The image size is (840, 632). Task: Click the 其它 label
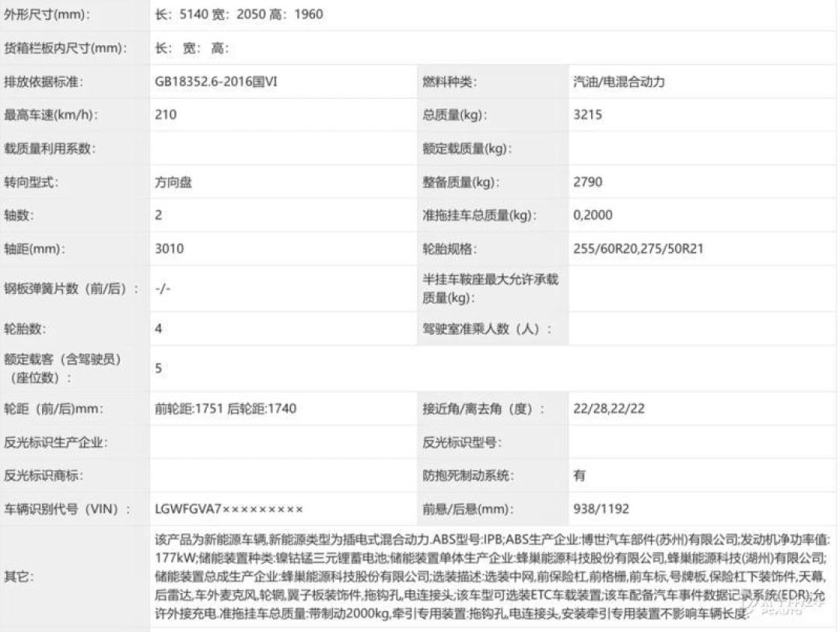(19, 577)
